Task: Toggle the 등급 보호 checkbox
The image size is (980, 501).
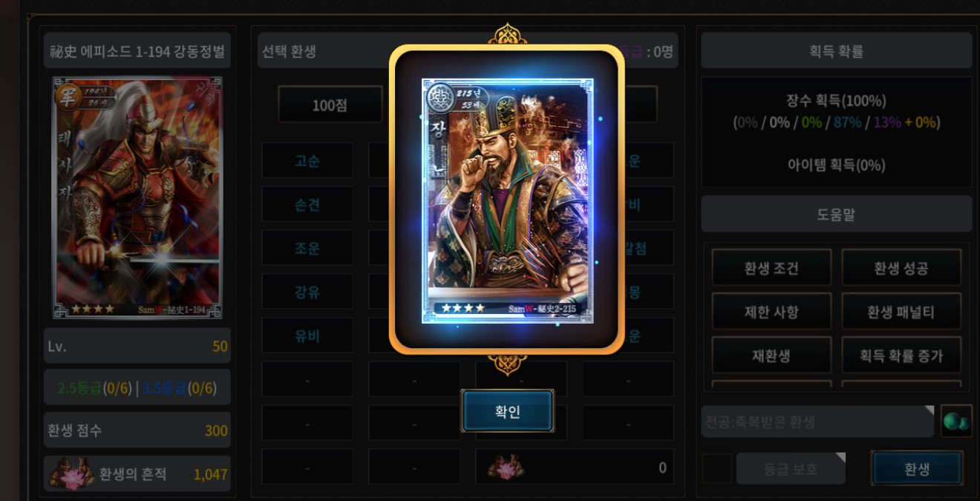Action: pos(716,468)
